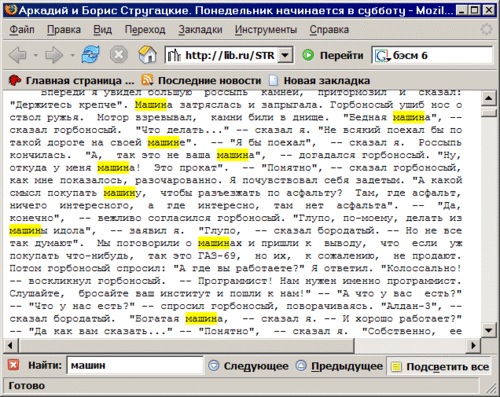The image size is (500, 397).
Task: Click the activity throbber icon
Action: coord(486,29)
